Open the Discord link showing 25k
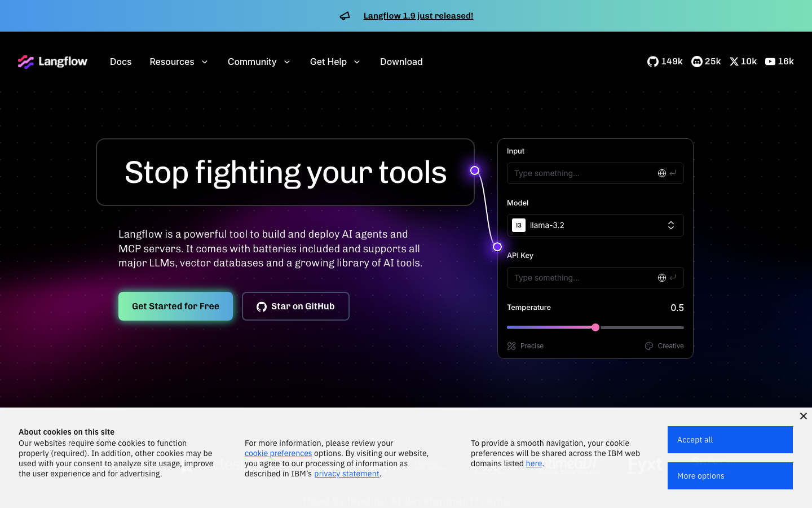This screenshot has width=812, height=508. click(706, 62)
